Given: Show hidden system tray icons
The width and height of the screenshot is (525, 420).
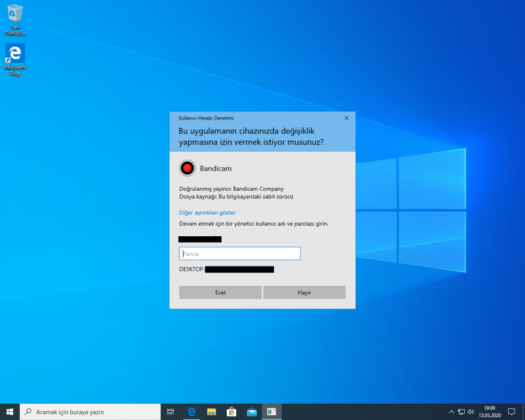Looking at the screenshot, I should (x=452, y=412).
